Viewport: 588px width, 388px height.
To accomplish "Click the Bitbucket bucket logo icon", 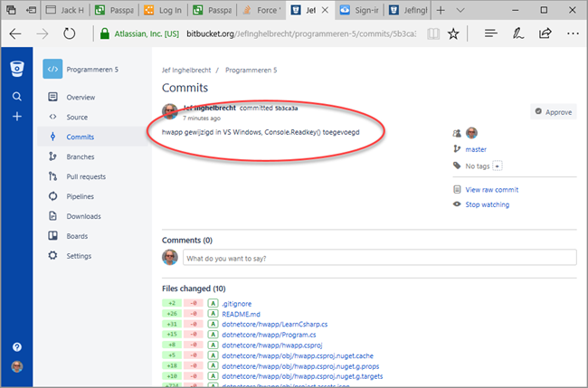I will pos(17,69).
